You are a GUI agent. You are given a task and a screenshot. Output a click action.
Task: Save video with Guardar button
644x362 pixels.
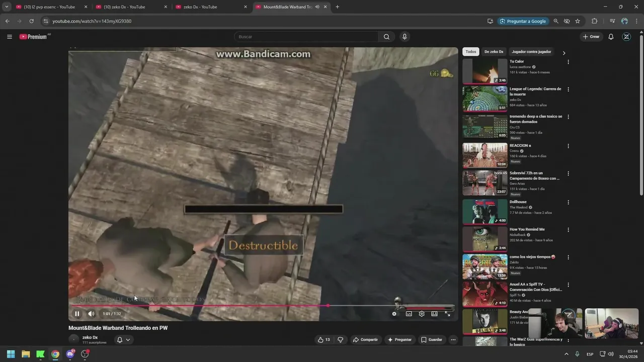(432, 340)
